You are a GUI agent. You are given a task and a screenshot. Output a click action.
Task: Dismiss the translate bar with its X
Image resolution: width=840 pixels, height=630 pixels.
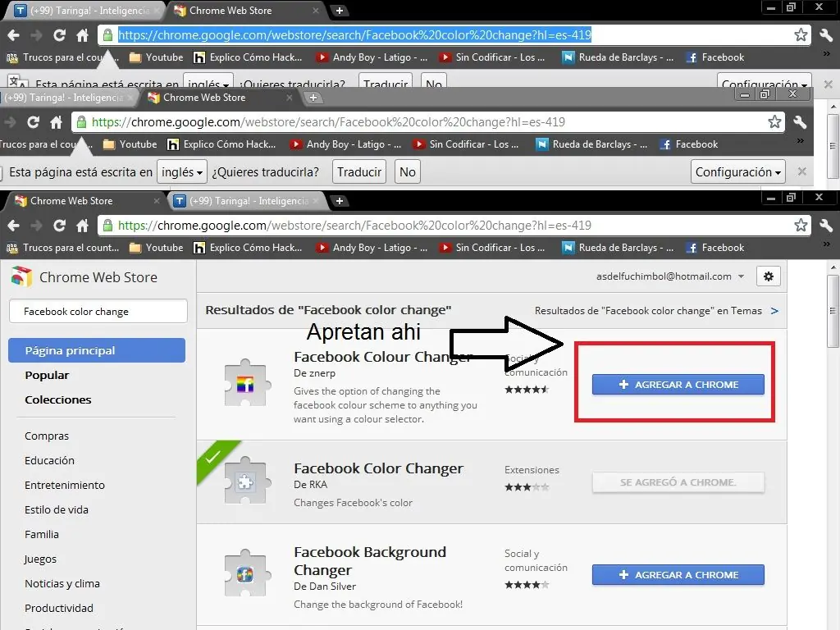pos(802,171)
